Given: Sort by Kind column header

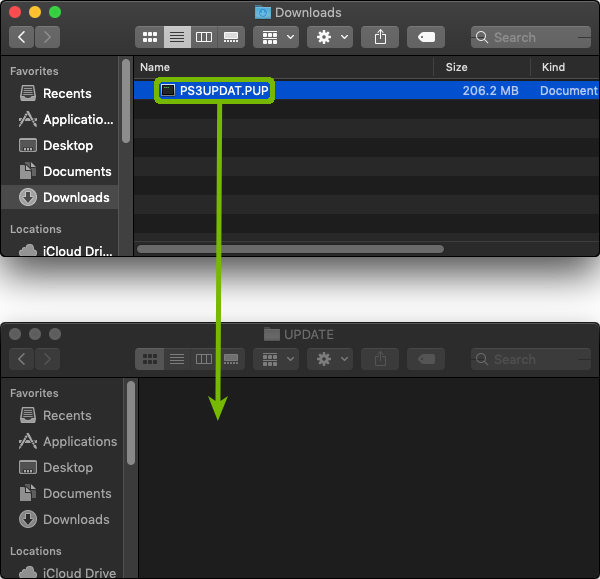Looking at the screenshot, I should pyautogui.click(x=553, y=67).
